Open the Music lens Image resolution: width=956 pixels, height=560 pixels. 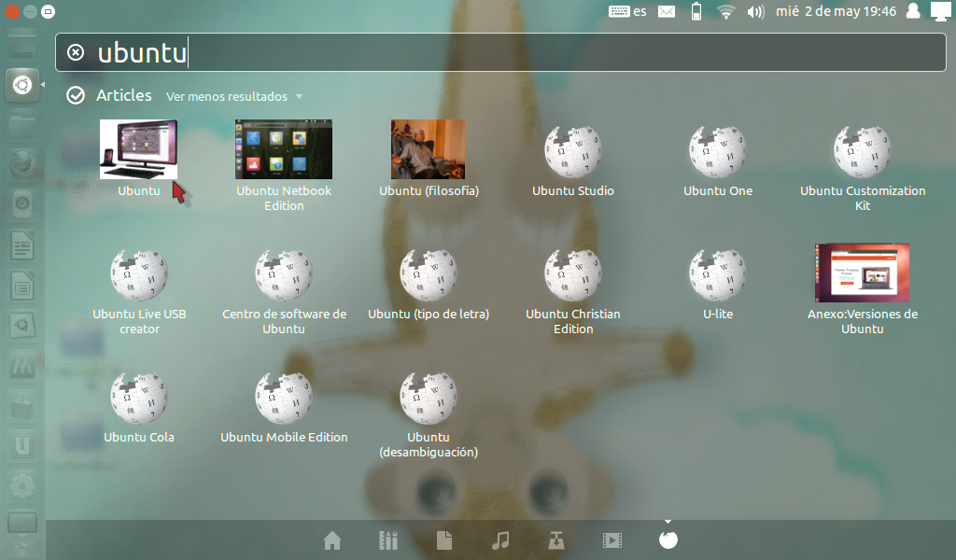[x=499, y=539]
